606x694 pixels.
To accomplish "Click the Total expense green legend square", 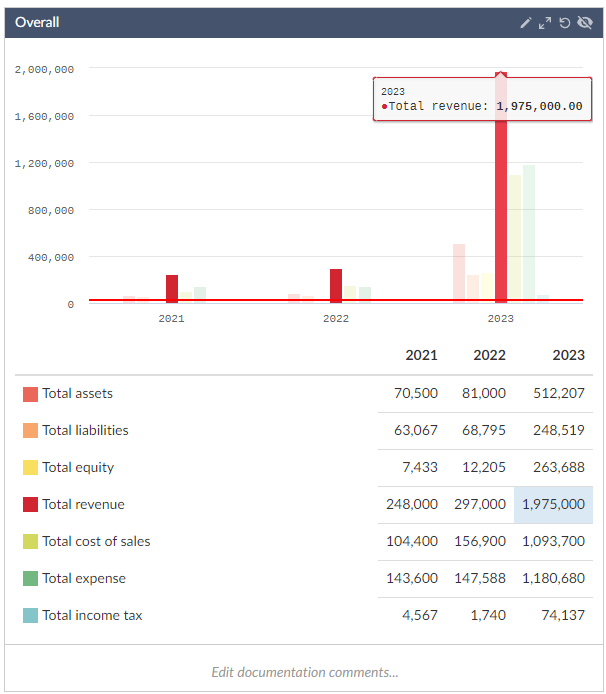I will tap(30, 579).
